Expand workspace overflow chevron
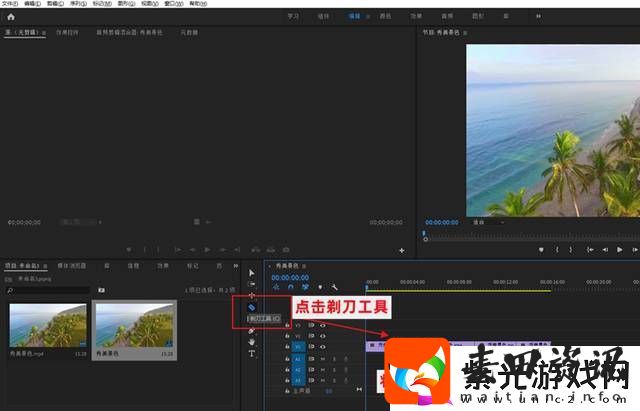The width and height of the screenshot is (640, 411). [538, 16]
